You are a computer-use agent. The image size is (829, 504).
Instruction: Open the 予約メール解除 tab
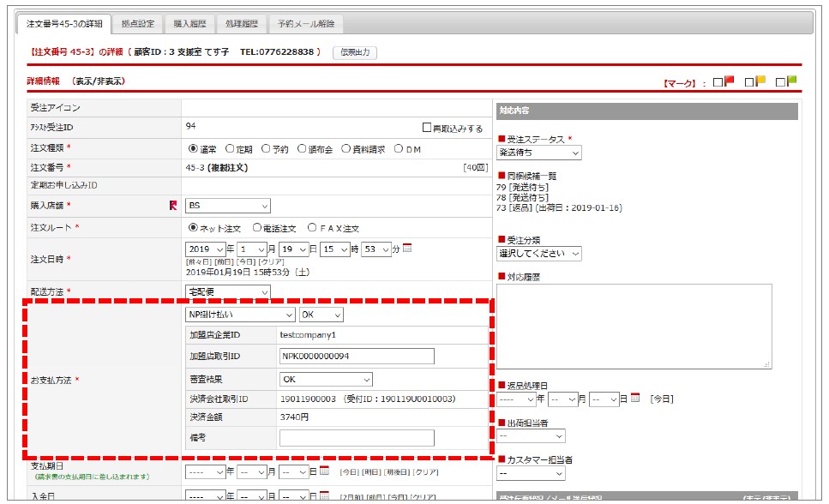(x=306, y=23)
